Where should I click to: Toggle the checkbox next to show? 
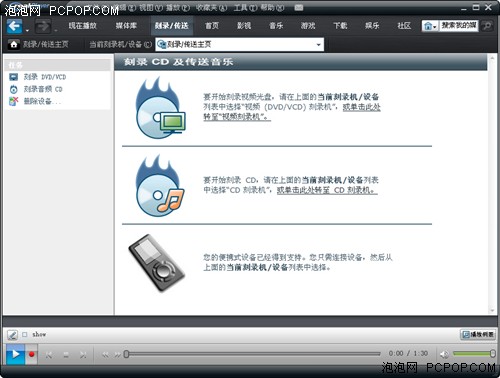[25, 334]
